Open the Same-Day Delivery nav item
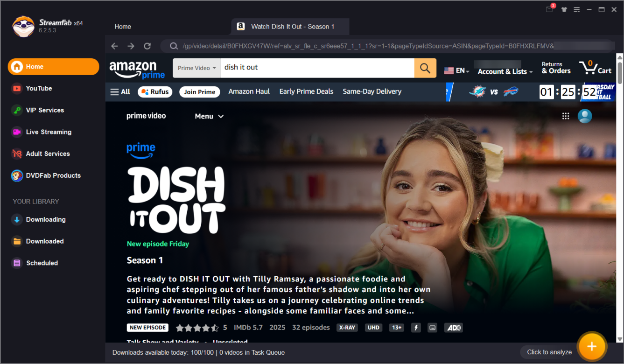624x364 pixels. pyautogui.click(x=372, y=91)
